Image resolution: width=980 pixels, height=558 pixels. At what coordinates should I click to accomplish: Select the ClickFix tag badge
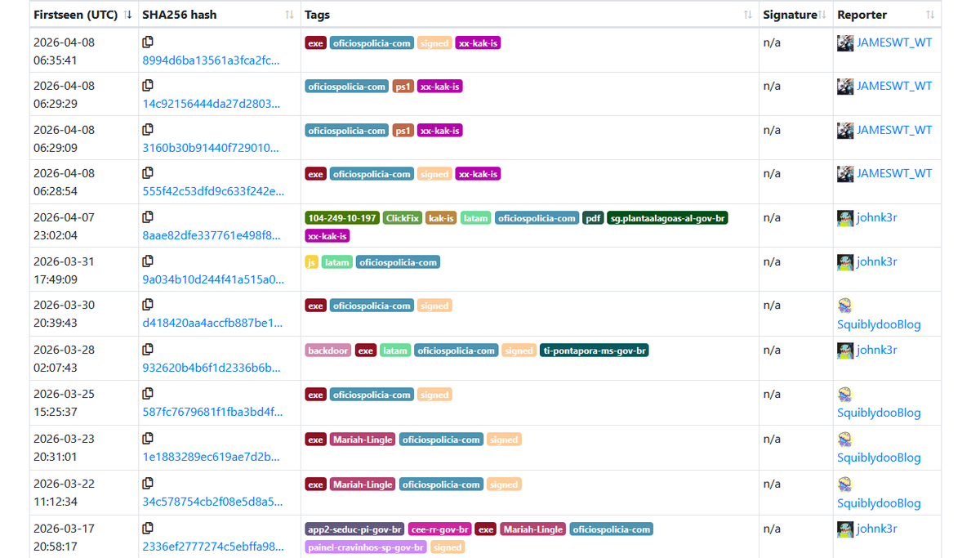coord(402,217)
